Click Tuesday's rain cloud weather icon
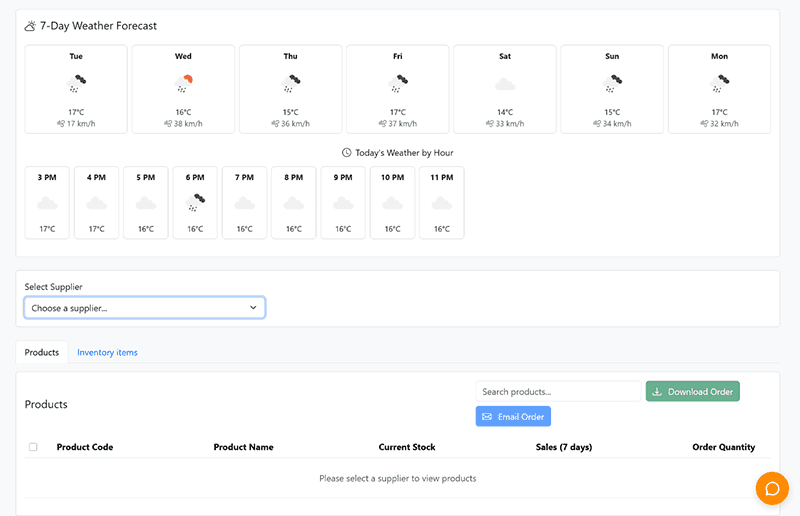This screenshot has width=800, height=516. point(76,83)
